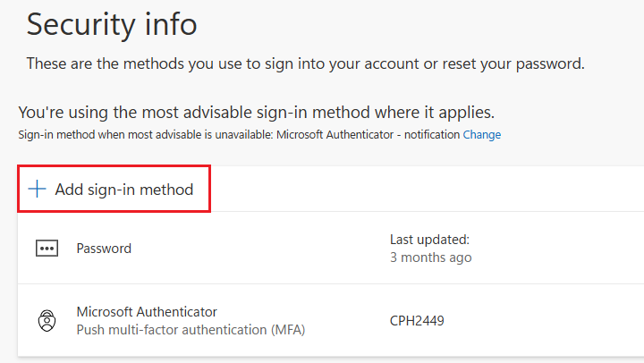Image resolution: width=644 pixels, height=363 pixels.
Task: Click the most advisable sign-in method message
Action: pos(257,112)
